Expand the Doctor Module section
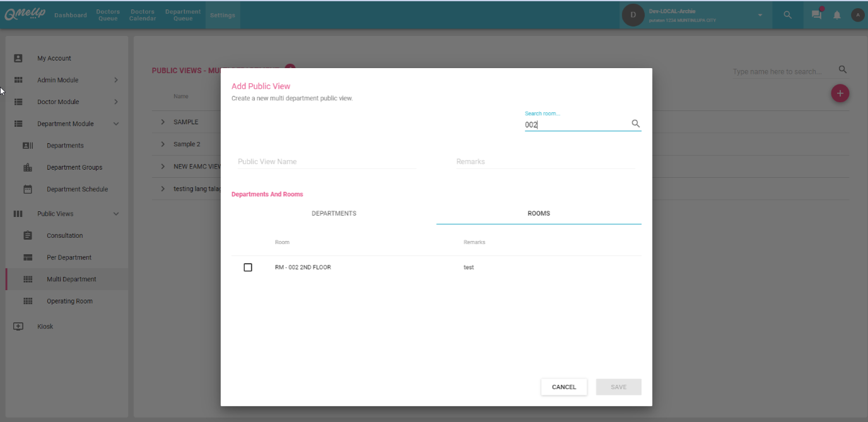Viewport: 868px width, 422px height. point(116,102)
